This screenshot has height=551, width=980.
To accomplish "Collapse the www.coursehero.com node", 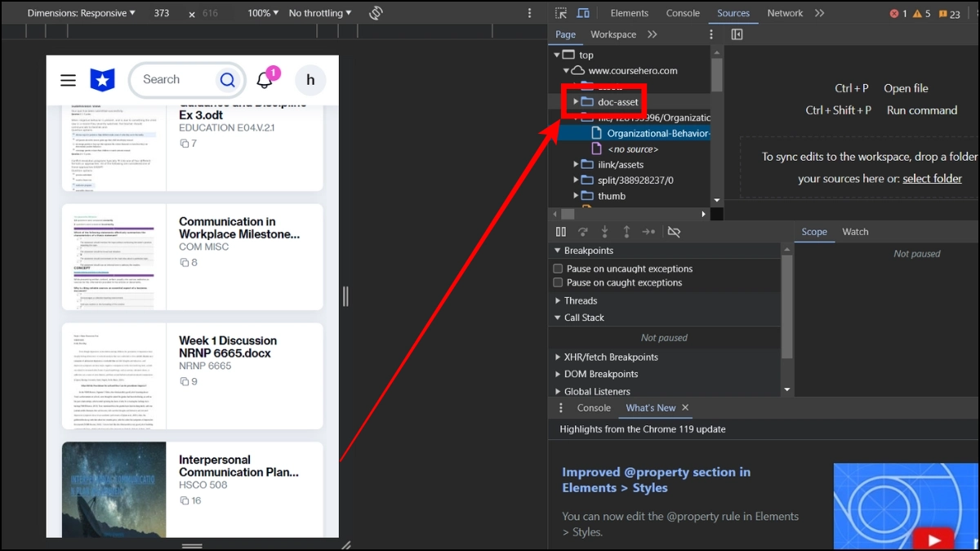I will 566,71.
